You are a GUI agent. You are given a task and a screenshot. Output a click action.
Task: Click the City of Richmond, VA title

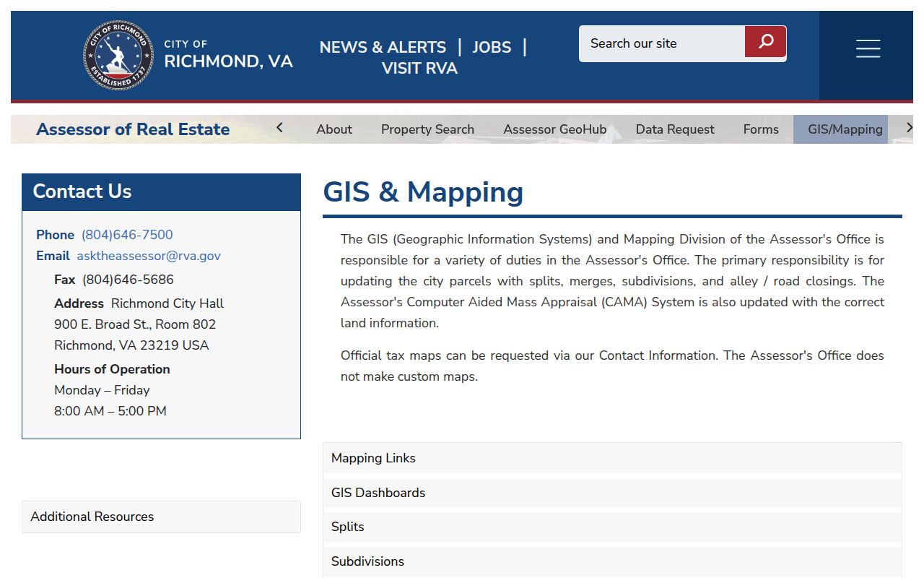(x=228, y=55)
